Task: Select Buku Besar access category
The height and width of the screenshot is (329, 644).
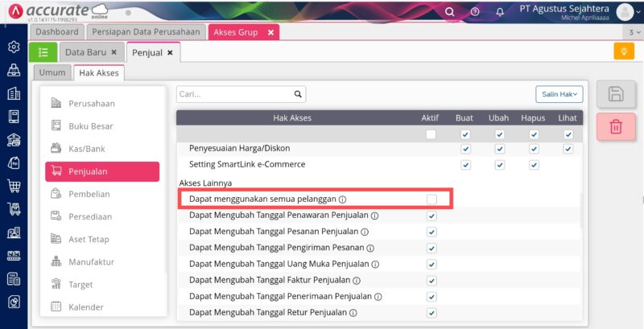Action: click(90, 126)
